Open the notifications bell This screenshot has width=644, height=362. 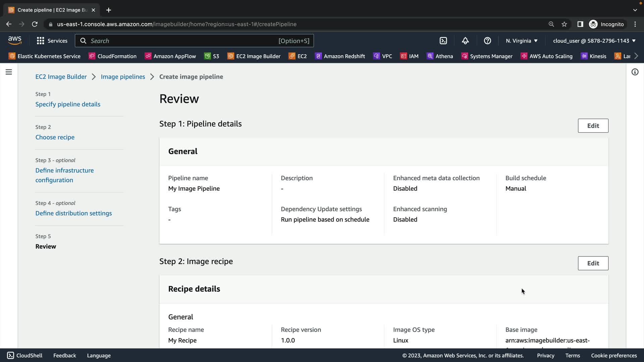click(x=465, y=41)
